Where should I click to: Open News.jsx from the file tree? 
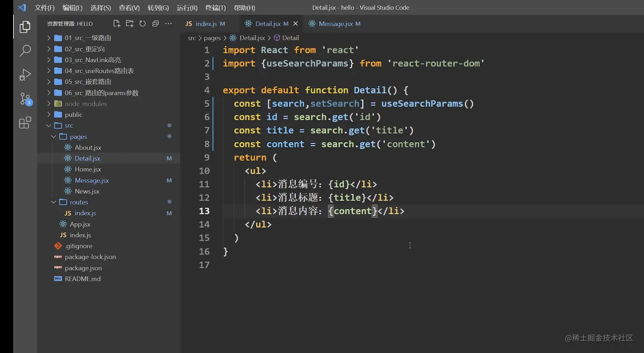tap(109, 192)
